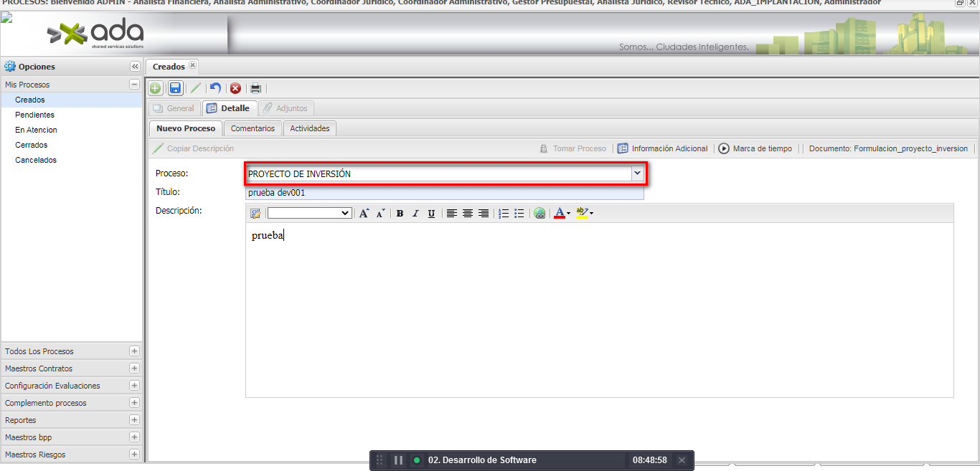980x471 pixels.
Task: Open the Actividades tab
Action: (310, 128)
